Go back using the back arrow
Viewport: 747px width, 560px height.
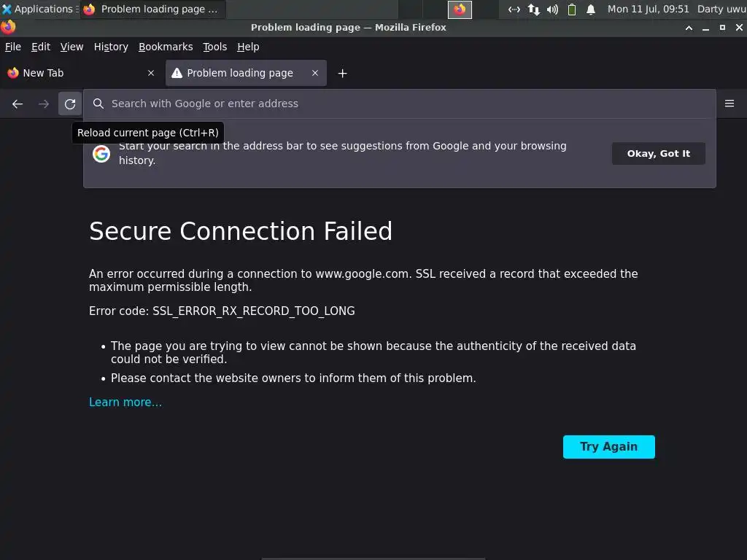(18, 104)
